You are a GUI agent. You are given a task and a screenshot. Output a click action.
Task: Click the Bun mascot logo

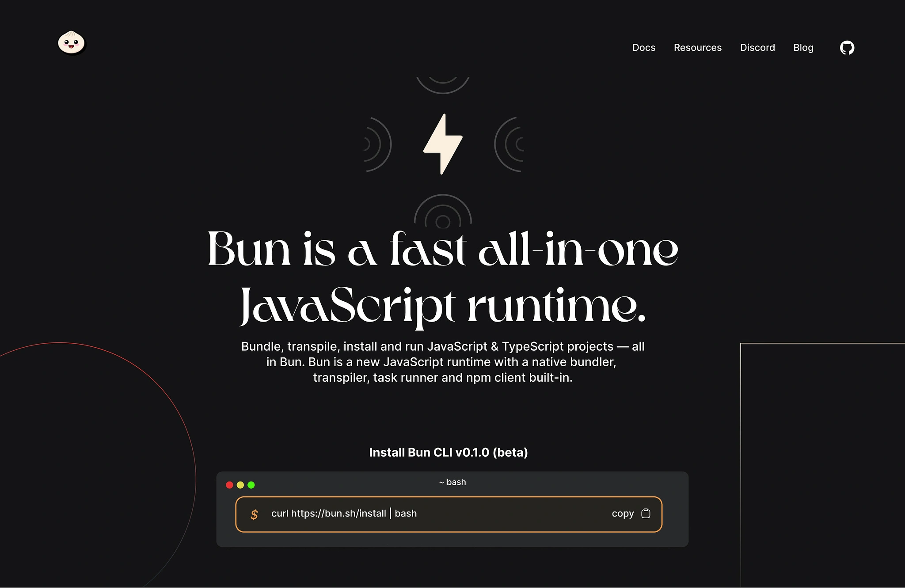(x=71, y=42)
